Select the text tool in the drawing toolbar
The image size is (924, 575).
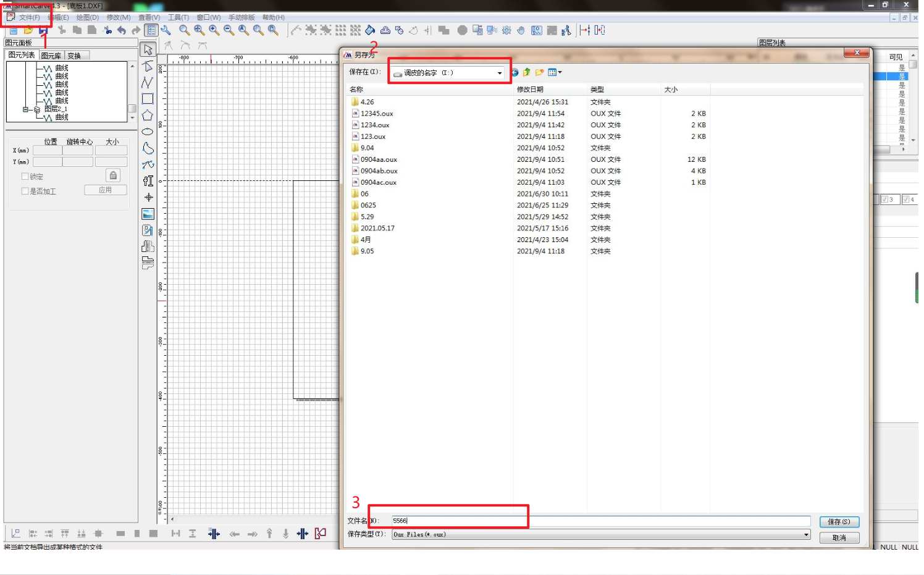click(148, 181)
